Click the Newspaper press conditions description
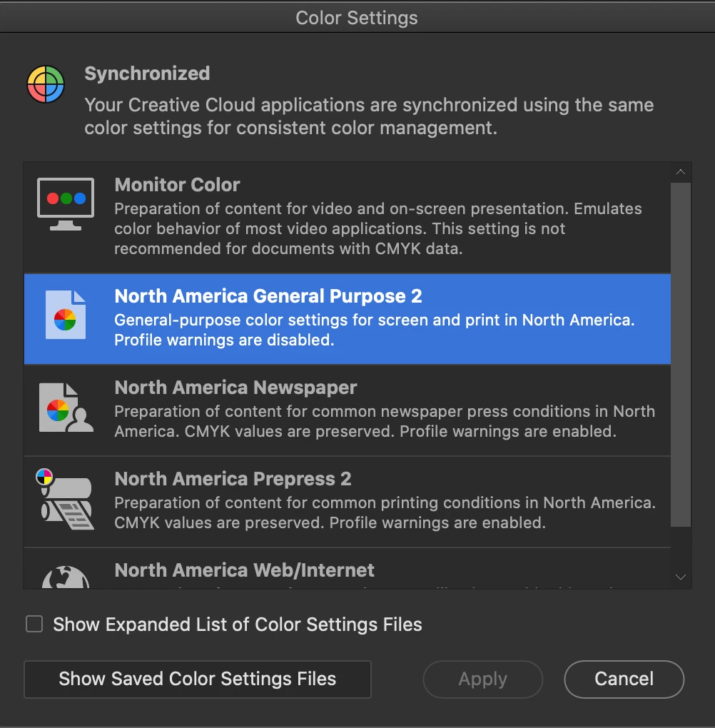 [385, 422]
